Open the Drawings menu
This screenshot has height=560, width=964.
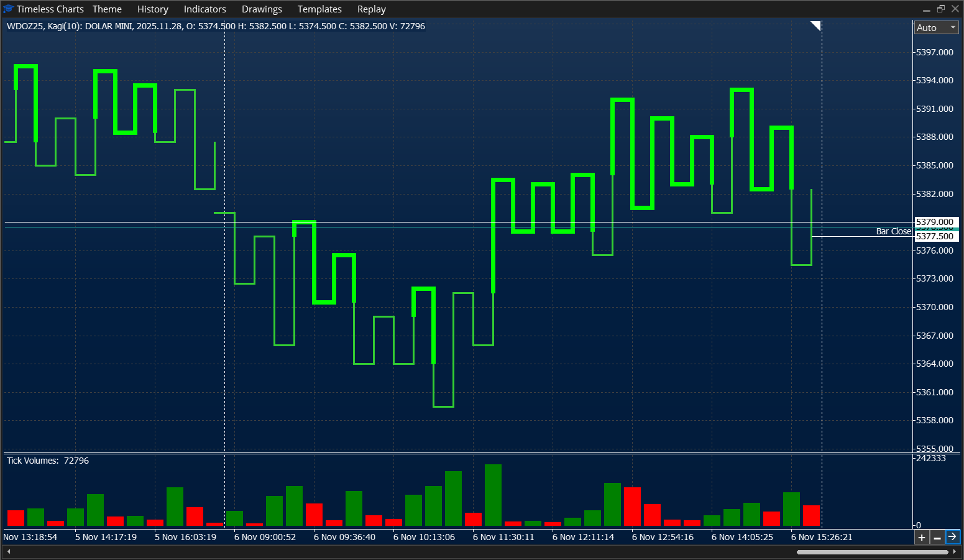tap(262, 9)
